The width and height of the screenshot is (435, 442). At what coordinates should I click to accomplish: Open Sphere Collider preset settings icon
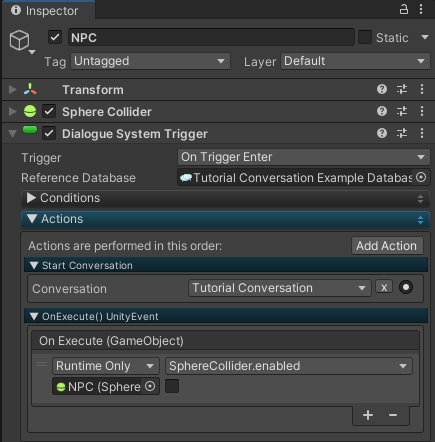[402, 111]
